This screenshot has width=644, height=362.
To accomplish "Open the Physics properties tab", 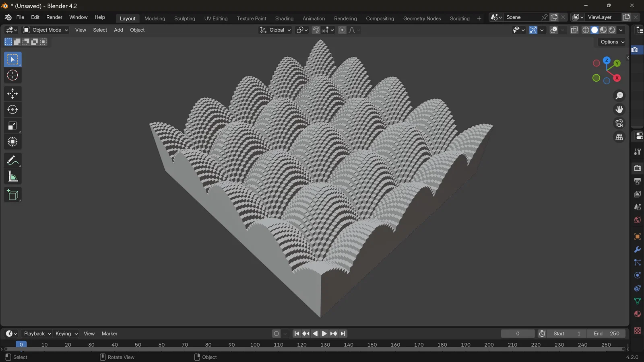I will [x=638, y=275].
